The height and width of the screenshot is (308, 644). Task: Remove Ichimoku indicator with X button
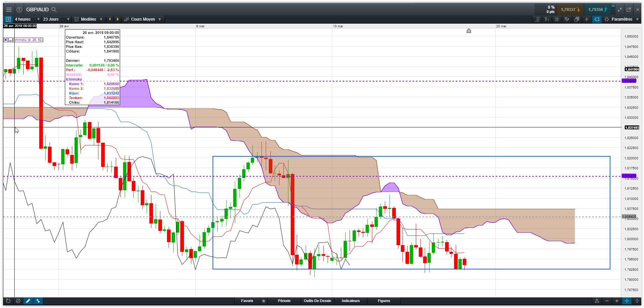click(6, 40)
